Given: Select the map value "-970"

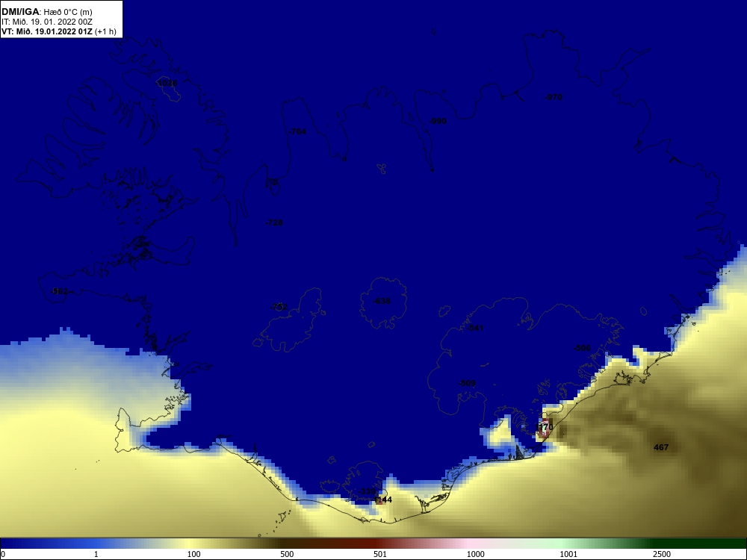Looking at the screenshot, I should point(554,97).
